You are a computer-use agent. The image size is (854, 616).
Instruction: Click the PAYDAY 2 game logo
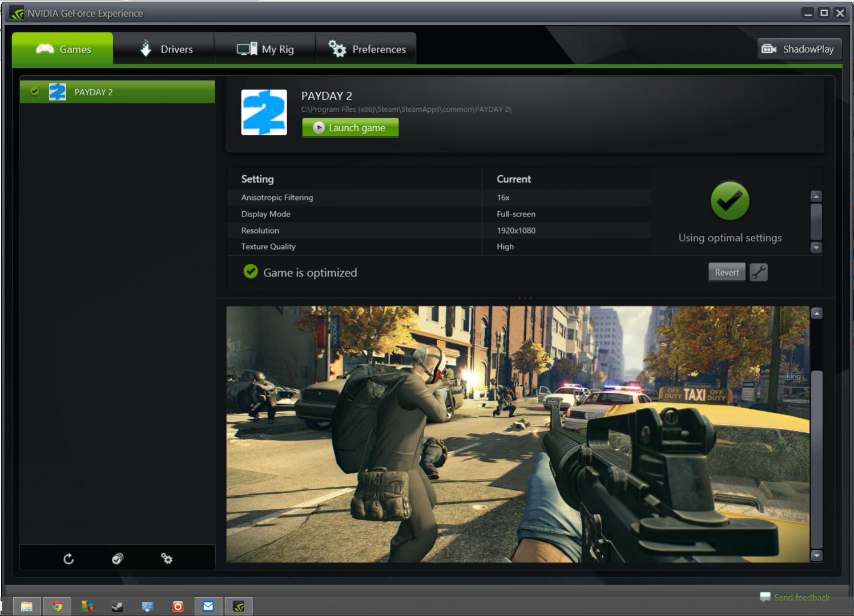(264, 112)
